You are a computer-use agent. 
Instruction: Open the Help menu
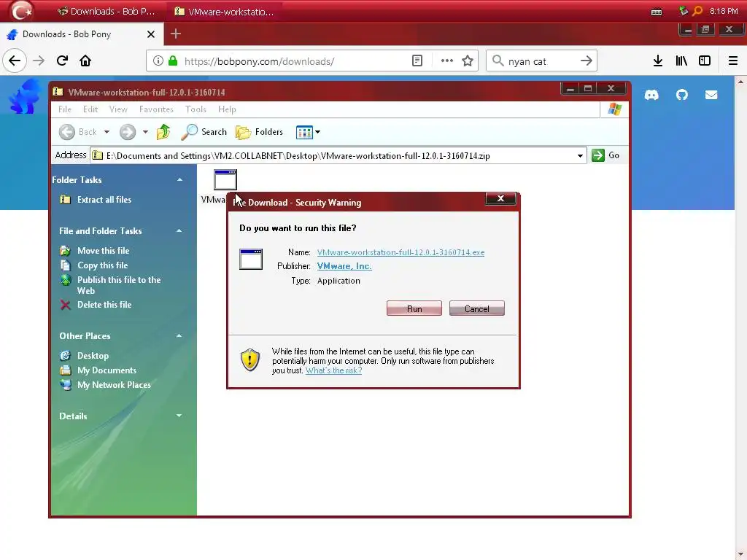coord(228,109)
